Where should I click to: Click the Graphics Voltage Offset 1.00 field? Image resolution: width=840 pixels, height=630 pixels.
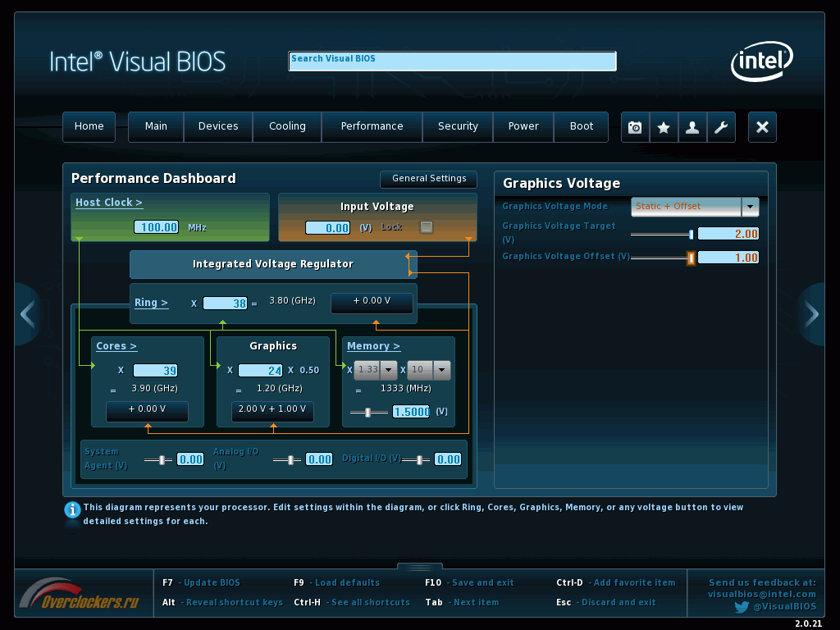(x=728, y=258)
